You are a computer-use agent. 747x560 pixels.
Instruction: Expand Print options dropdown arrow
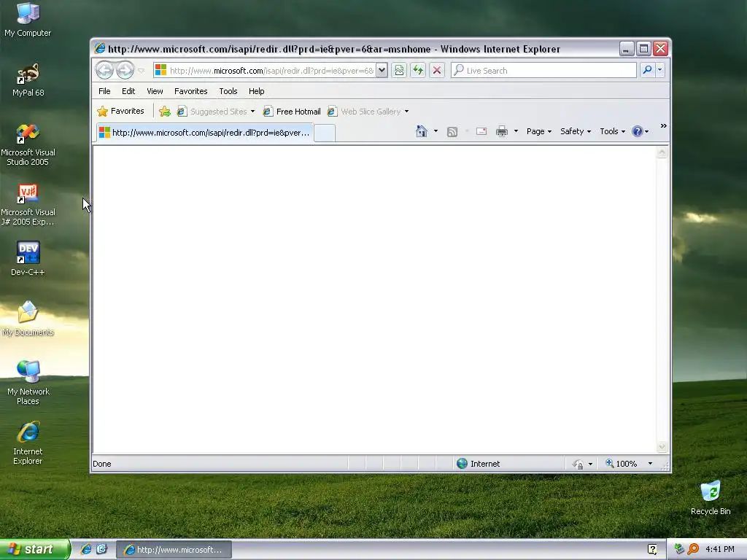click(x=516, y=131)
